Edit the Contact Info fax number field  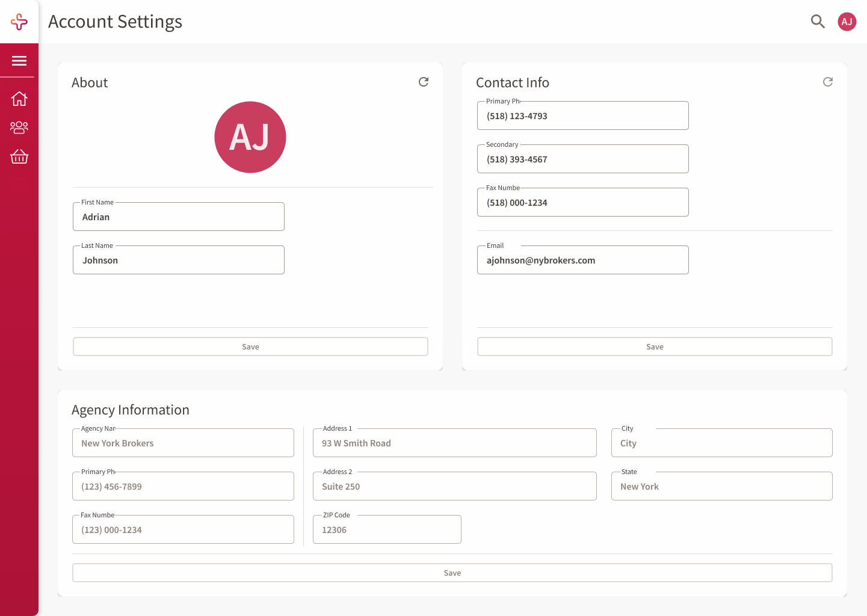pos(583,202)
